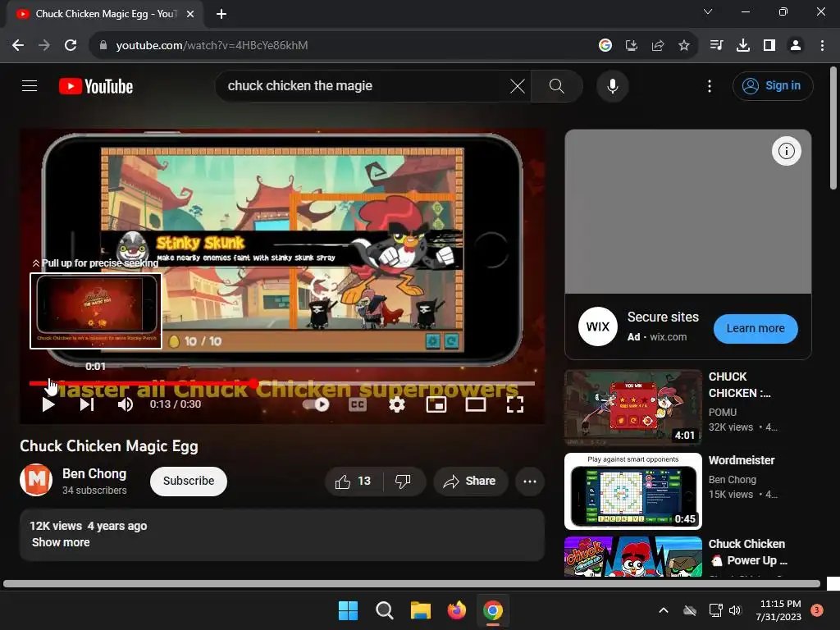Viewport: 840px width, 630px height.
Task: Like the video
Action: [x=354, y=481]
